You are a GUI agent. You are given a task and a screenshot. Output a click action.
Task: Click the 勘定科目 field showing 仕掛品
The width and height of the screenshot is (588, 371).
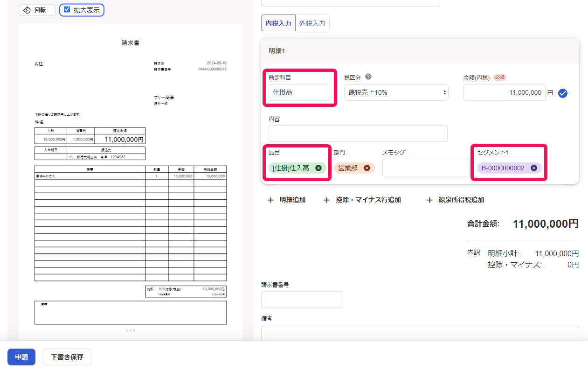299,92
